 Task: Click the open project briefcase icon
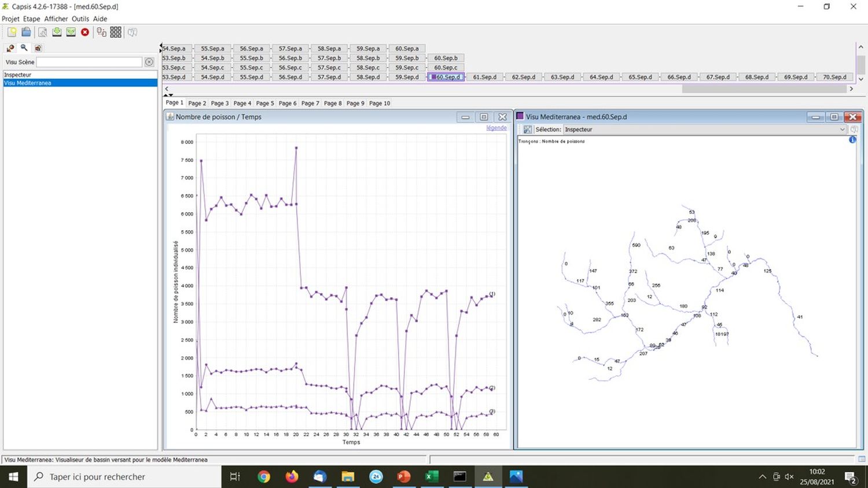pos(27,32)
